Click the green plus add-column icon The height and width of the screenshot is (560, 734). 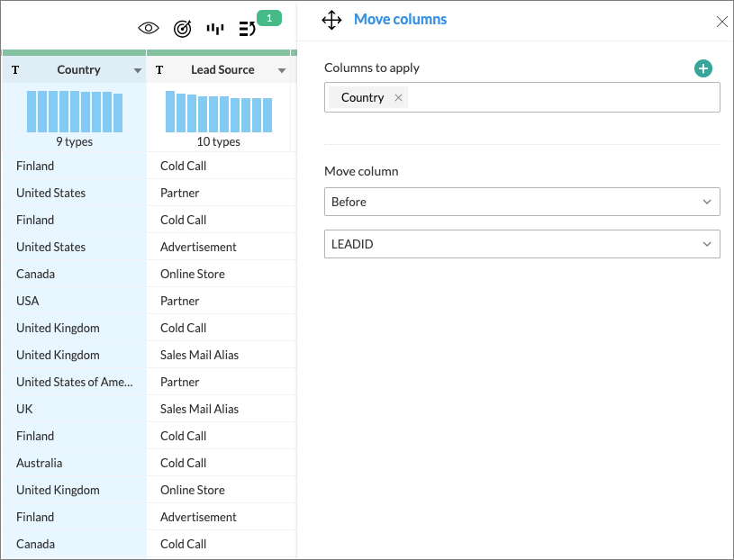point(703,68)
